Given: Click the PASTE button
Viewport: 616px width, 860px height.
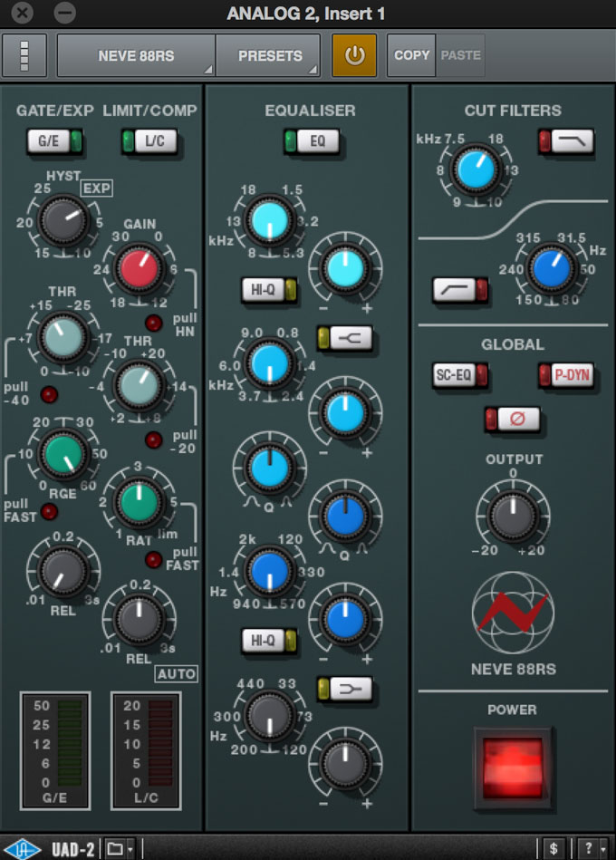Looking at the screenshot, I should 460,55.
